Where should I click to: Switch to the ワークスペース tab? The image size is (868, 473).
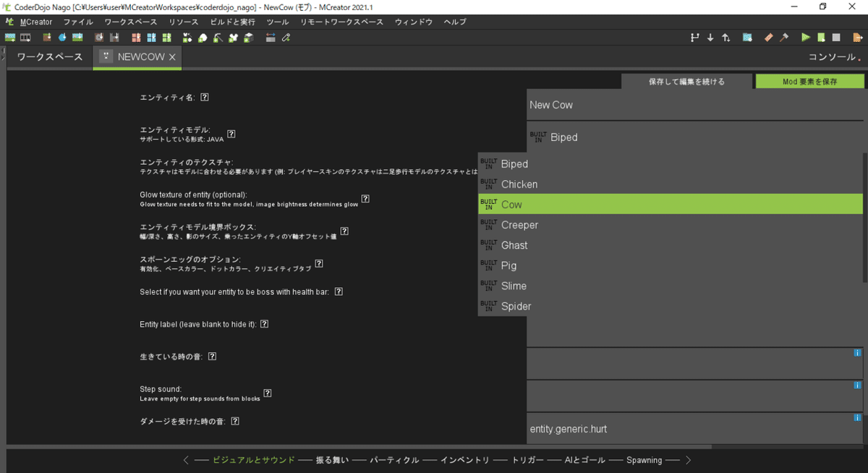click(48, 56)
